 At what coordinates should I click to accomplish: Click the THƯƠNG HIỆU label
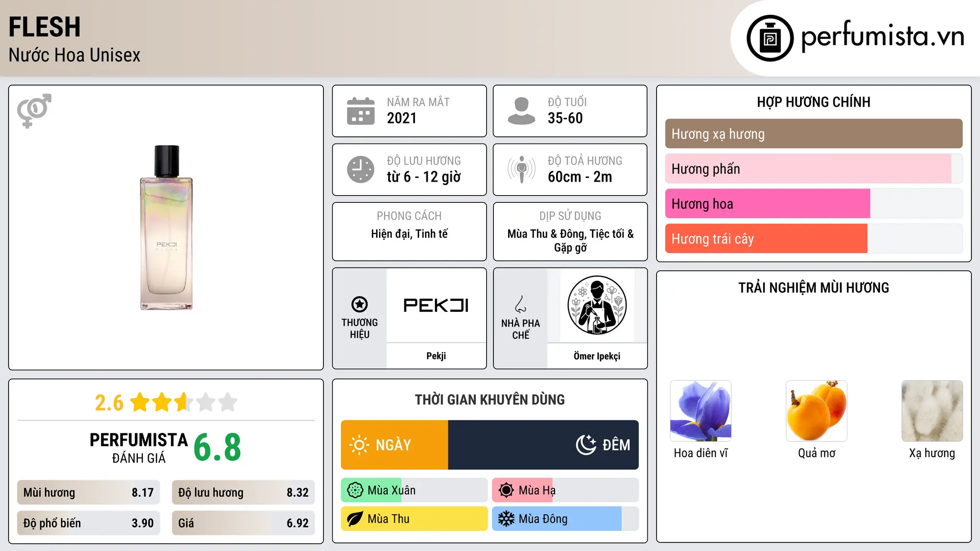point(359,329)
